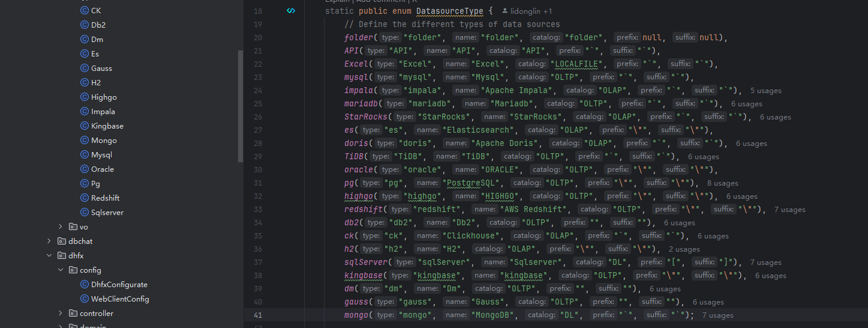Click the Impala class icon
Viewport: 868px width, 328px height.
[x=85, y=111]
